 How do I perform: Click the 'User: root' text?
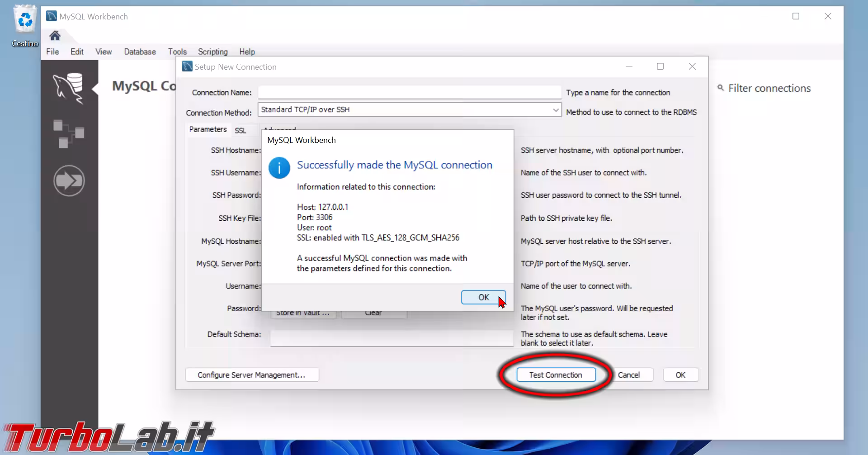pos(314,227)
